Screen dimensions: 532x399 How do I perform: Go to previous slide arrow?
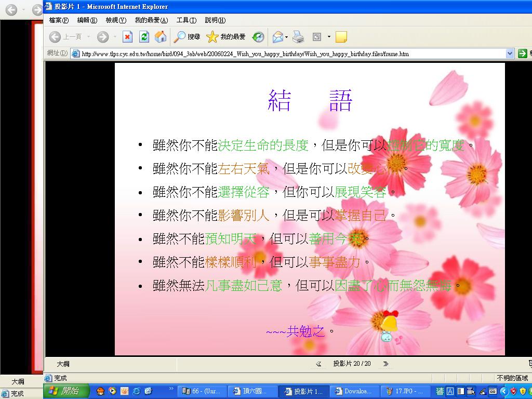click(x=318, y=364)
